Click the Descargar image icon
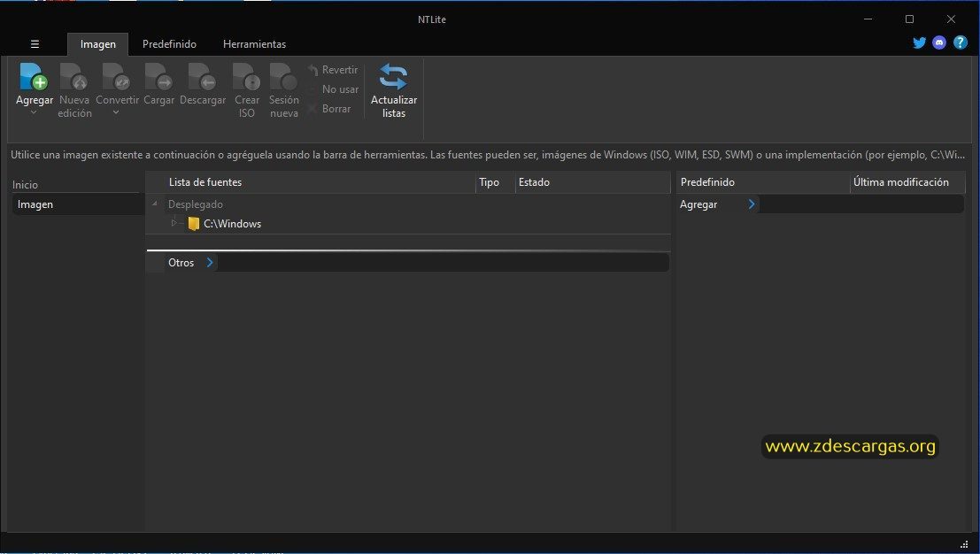The height and width of the screenshot is (554, 980). pyautogui.click(x=203, y=76)
